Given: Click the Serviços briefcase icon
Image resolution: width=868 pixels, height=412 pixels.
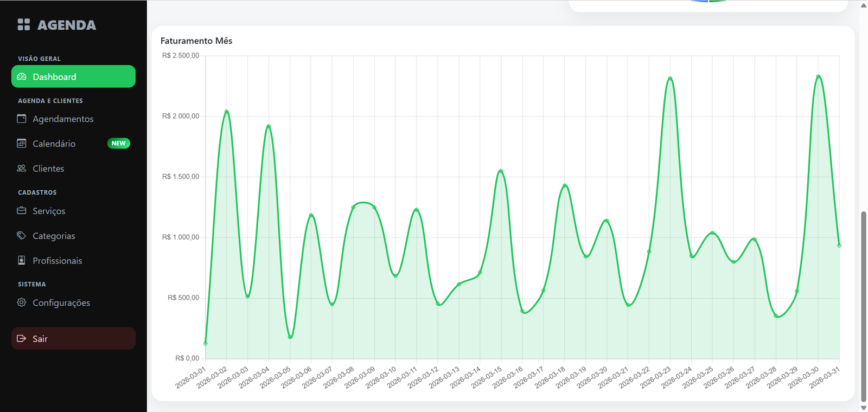Looking at the screenshot, I should 22,211.
